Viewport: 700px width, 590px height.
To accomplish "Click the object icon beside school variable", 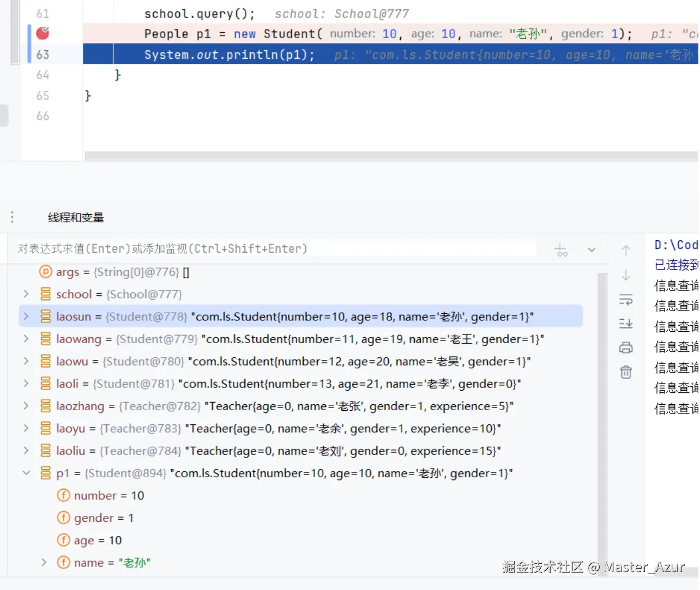I will 46,294.
